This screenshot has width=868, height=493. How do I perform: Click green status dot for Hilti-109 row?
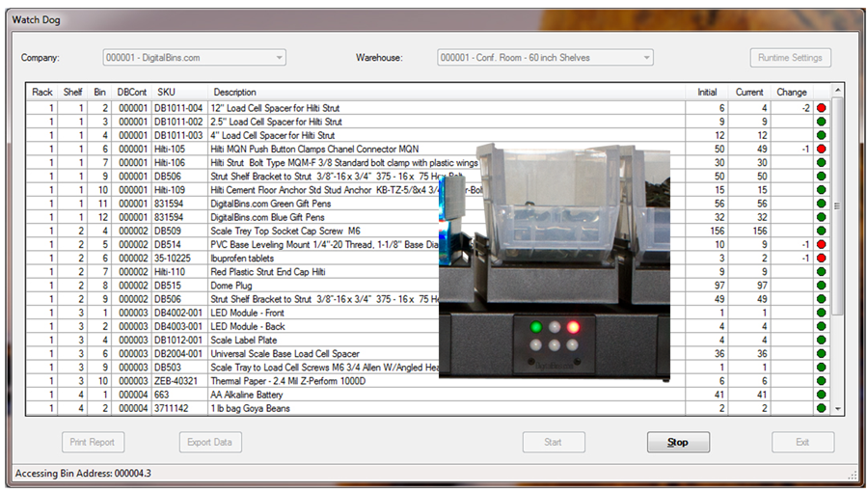tap(821, 190)
